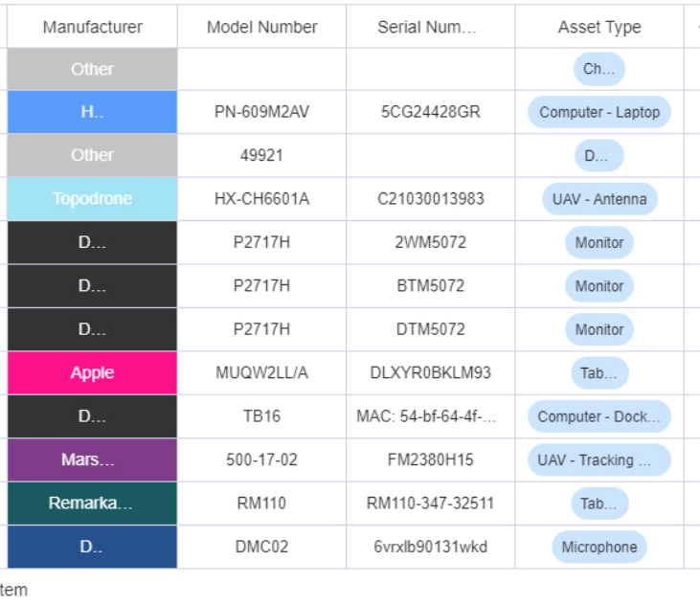Open the Computer - Laptop asset tag
700x605 pixels.
(x=599, y=112)
